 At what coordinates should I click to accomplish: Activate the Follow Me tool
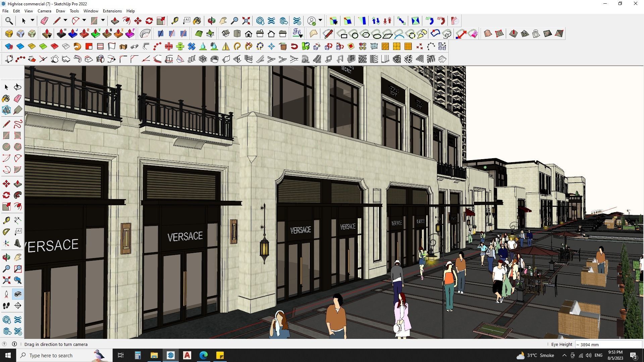tap(18, 195)
